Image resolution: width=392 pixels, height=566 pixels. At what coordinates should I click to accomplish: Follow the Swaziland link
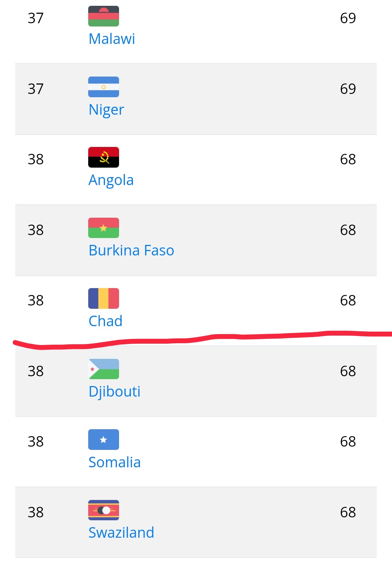pyautogui.click(x=121, y=532)
